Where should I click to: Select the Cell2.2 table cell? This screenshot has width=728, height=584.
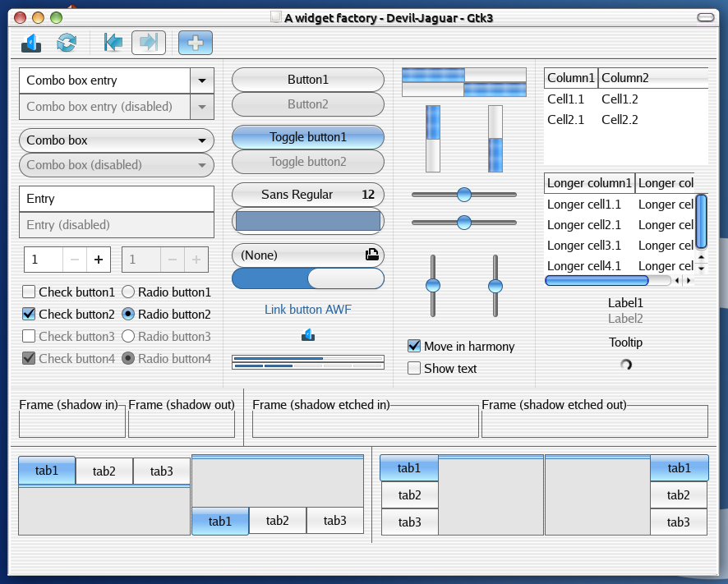pyautogui.click(x=620, y=120)
